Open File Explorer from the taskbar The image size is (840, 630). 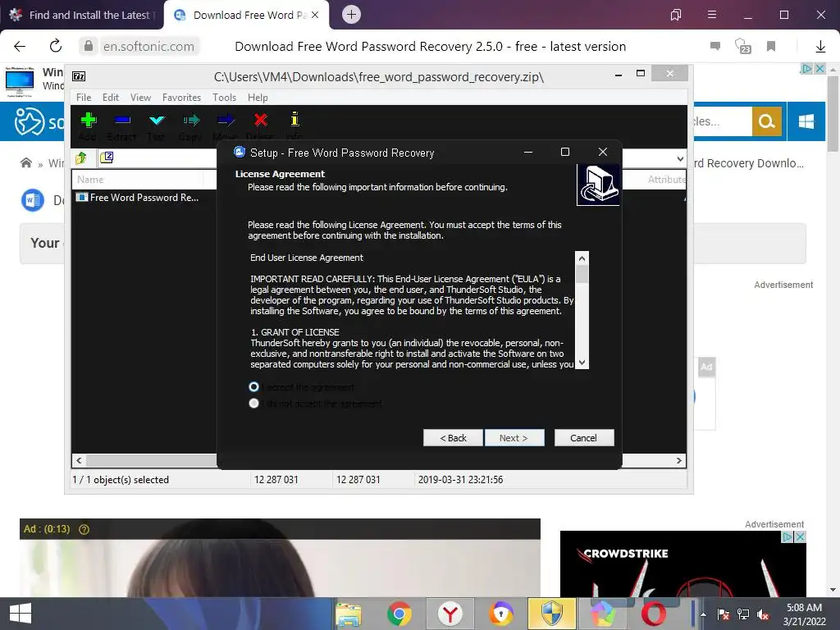[348, 614]
